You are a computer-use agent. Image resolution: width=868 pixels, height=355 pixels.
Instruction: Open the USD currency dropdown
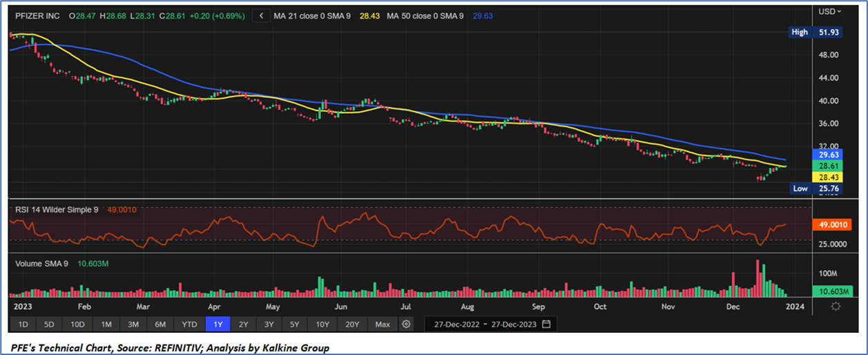tap(829, 12)
